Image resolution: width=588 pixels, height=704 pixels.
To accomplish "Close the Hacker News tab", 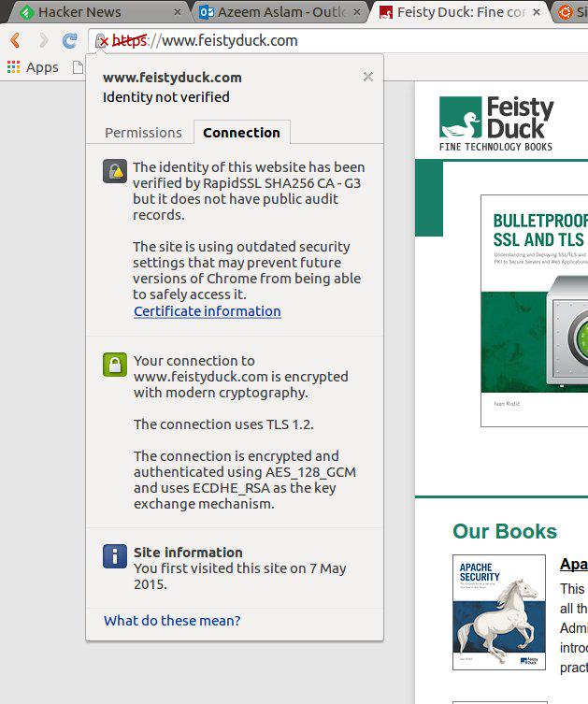I will point(178,12).
